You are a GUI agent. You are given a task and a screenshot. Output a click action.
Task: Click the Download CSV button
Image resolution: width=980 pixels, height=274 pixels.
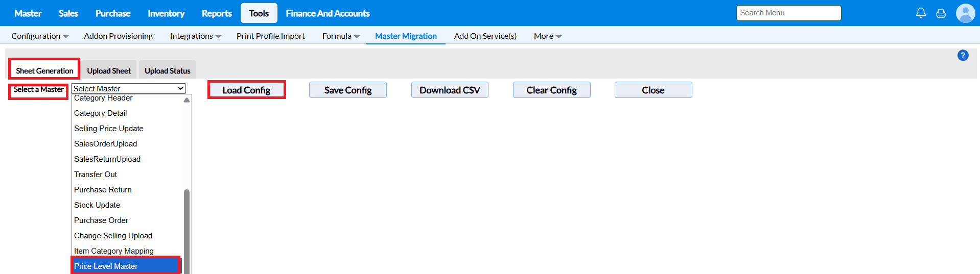tap(450, 90)
